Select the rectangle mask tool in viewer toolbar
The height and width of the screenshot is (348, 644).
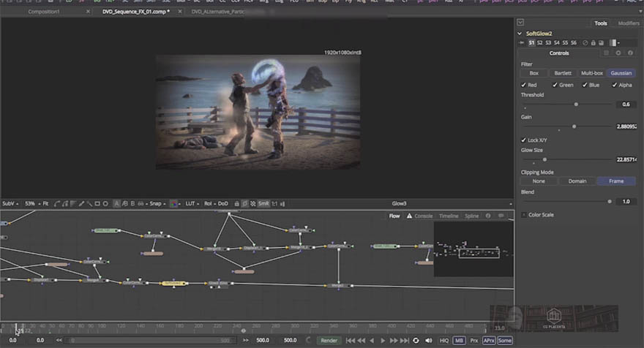[97, 203]
